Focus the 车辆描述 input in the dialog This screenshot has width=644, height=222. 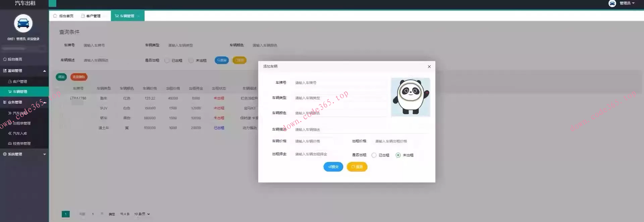361,129
